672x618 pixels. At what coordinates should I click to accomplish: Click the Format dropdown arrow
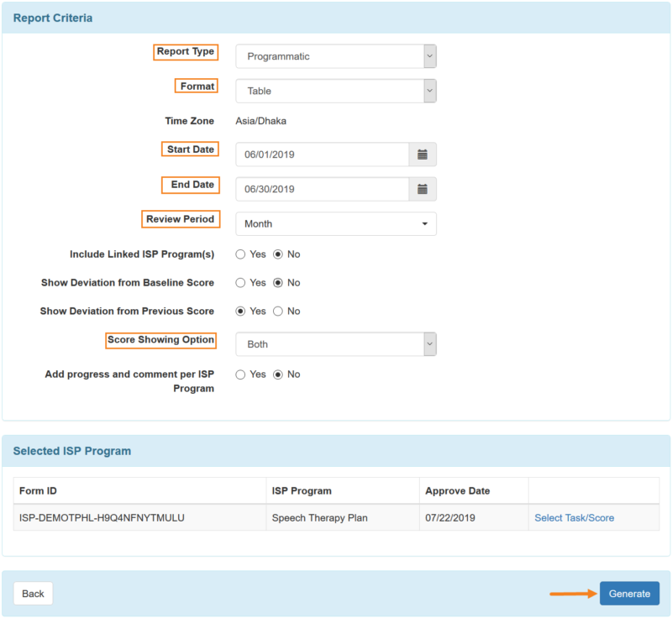(x=428, y=90)
